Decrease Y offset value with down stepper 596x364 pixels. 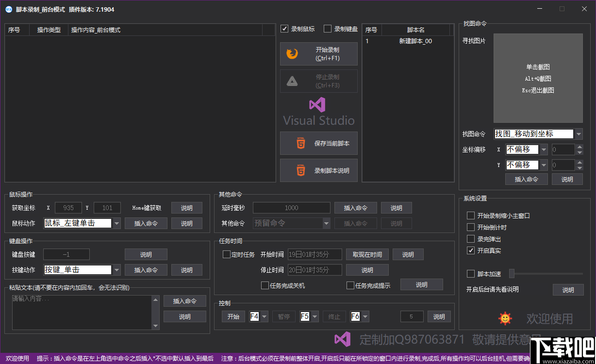click(579, 168)
